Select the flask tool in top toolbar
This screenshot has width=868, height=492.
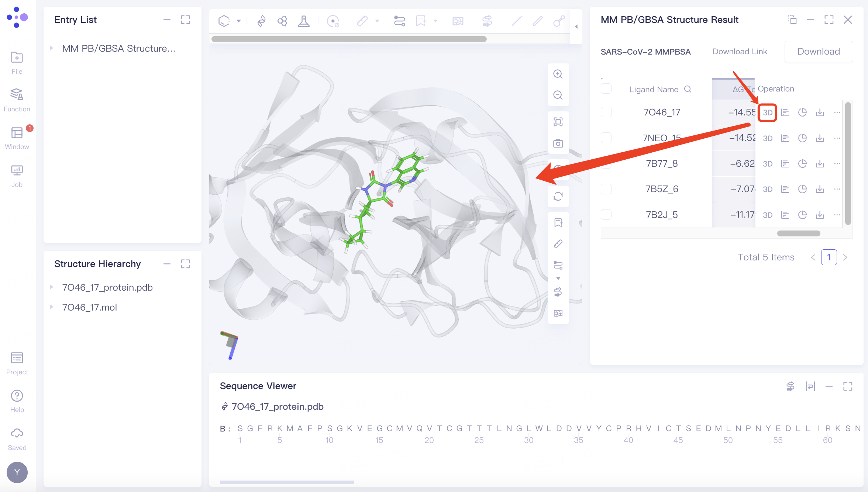(x=303, y=21)
